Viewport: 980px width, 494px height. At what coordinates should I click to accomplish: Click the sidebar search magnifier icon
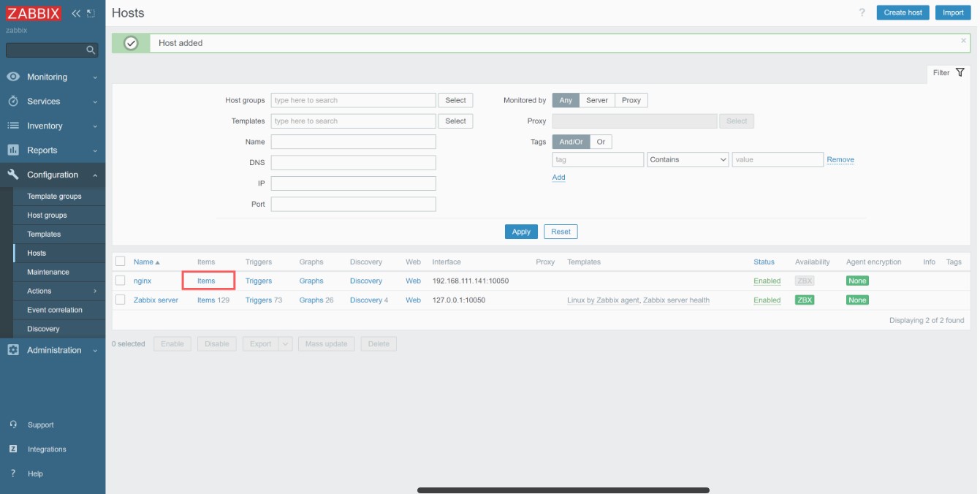(x=91, y=50)
